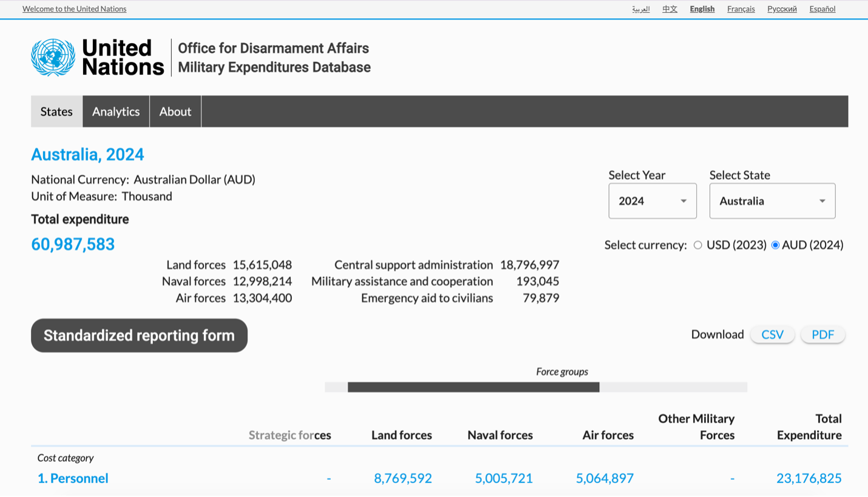The width and height of the screenshot is (868, 497).
Task: Switch language to Русский
Action: 782,9
